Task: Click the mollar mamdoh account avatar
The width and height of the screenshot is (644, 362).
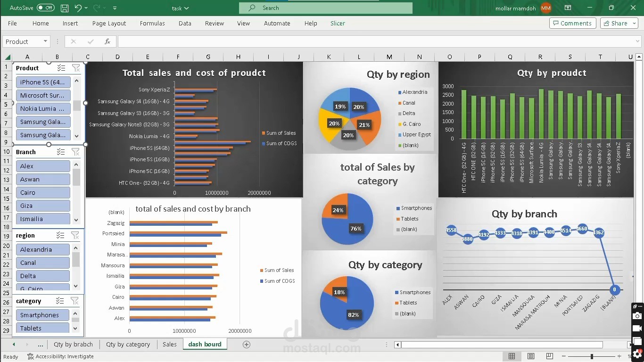Action: 546,8
